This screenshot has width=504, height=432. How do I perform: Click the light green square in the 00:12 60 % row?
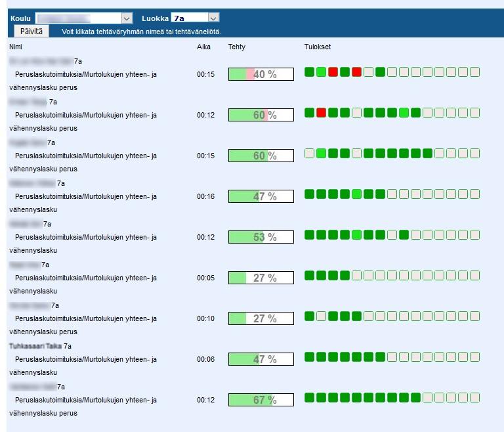[404, 112]
